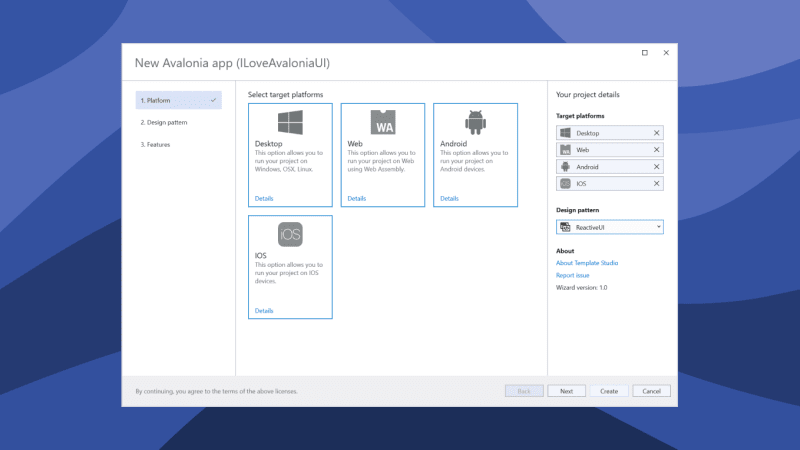Select the Web Assembly WA icon
This screenshot has height=450, width=800.
coord(383,122)
